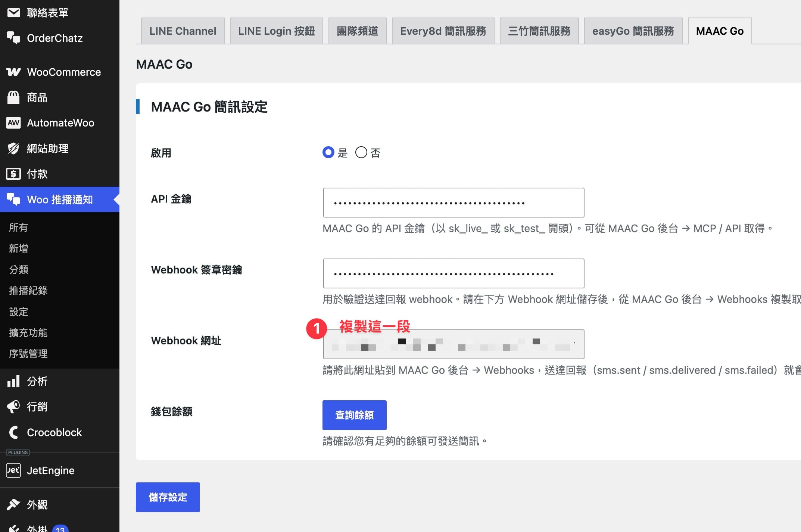
Task: Open the 聯絡表單 menu label
Action: tap(48, 13)
